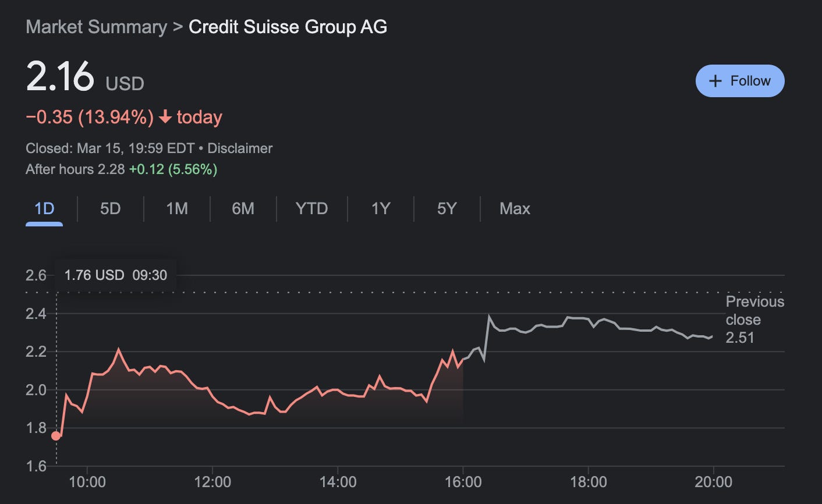
Task: Select the Credit Suisse Group AG title
Action: pyautogui.click(x=288, y=27)
